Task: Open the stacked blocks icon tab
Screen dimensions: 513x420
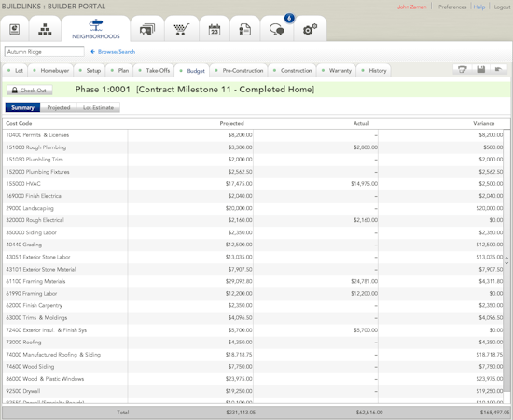Action: 45,30
